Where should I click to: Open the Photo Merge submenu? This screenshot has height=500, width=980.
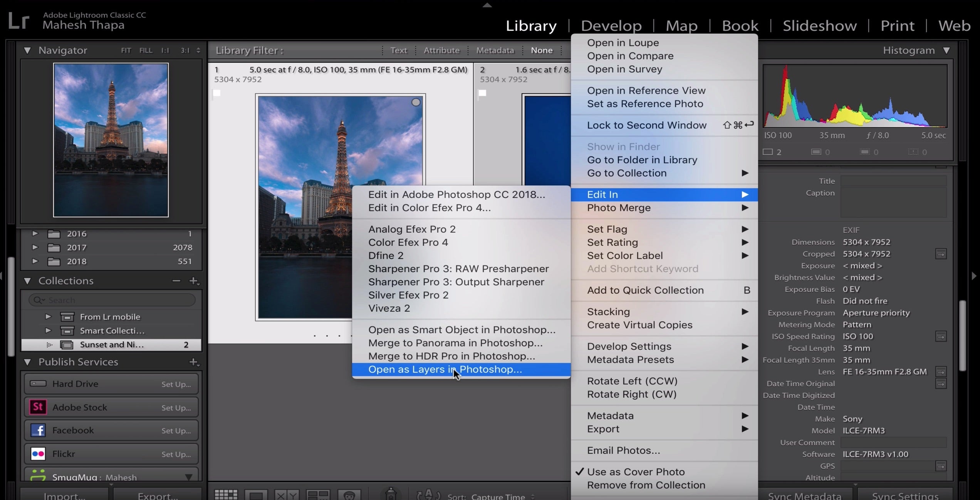pos(665,208)
